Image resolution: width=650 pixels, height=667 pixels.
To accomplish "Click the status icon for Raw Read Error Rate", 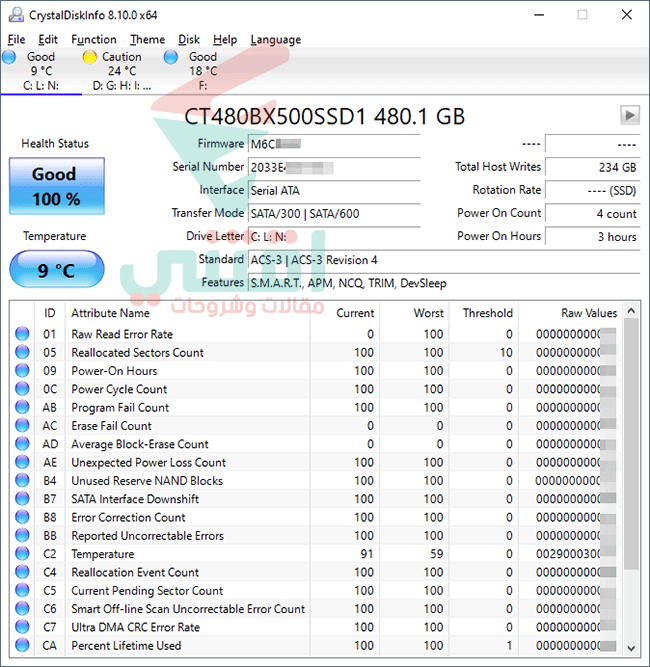I will [22, 334].
